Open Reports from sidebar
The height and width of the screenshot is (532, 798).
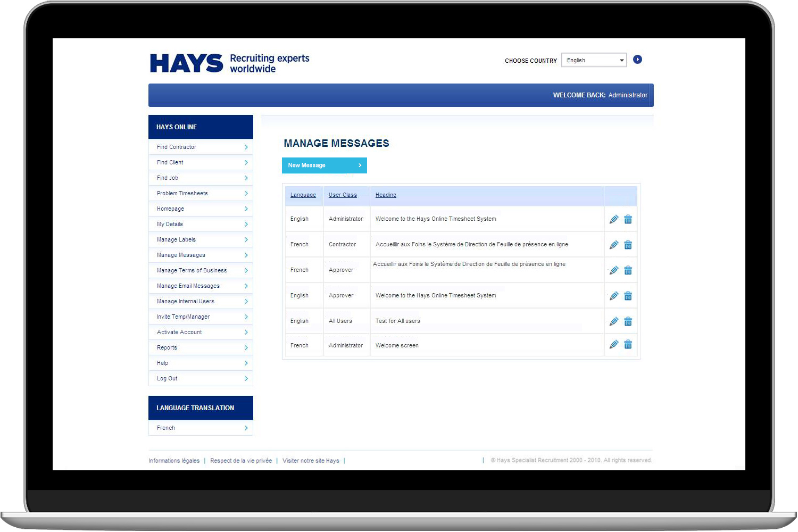tap(201, 347)
